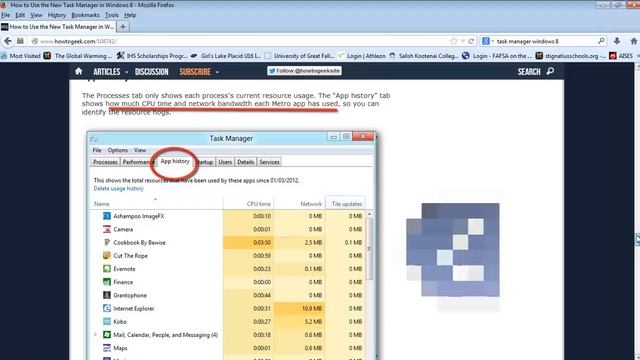This screenshot has width=640, height=360.
Task: Open the address bar history dropdown arrow
Action: click(463, 41)
